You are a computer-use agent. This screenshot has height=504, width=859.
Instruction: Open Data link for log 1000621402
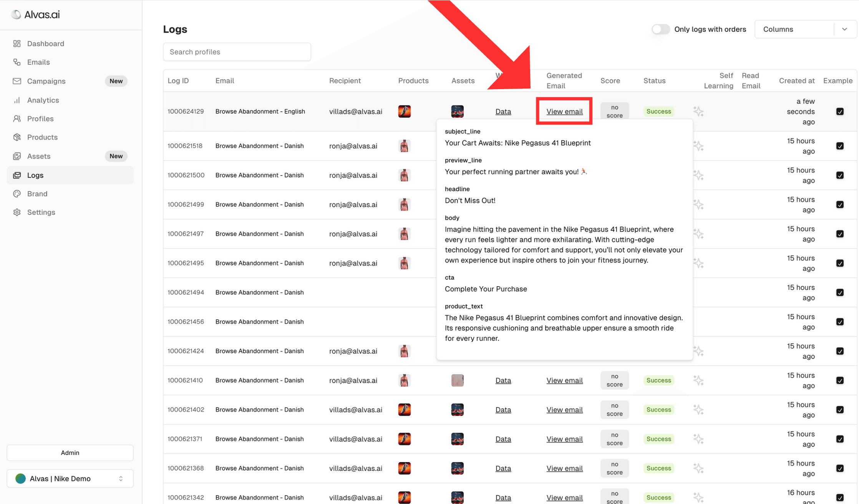503,409
